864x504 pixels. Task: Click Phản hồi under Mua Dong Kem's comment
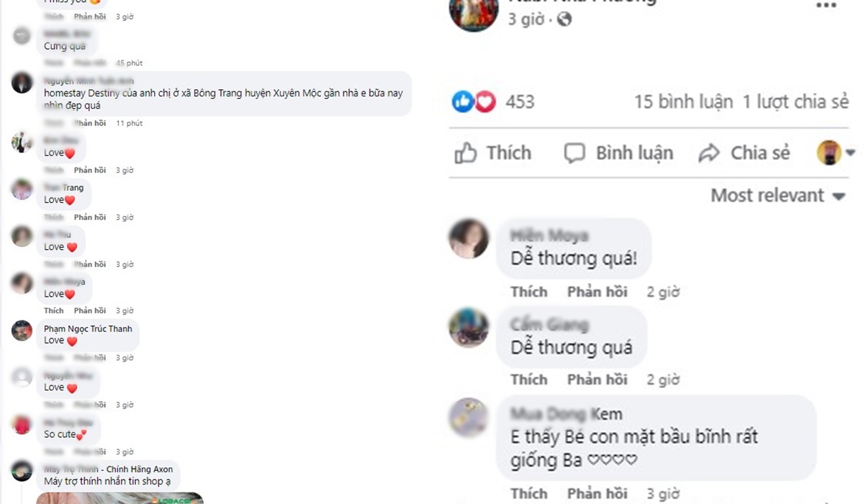point(597,493)
